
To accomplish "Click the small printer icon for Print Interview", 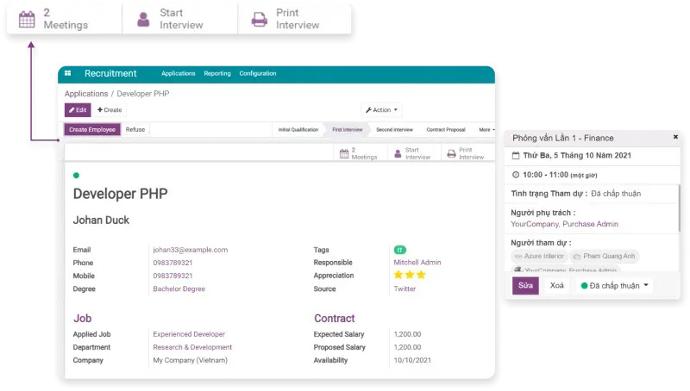I will click(451, 153).
